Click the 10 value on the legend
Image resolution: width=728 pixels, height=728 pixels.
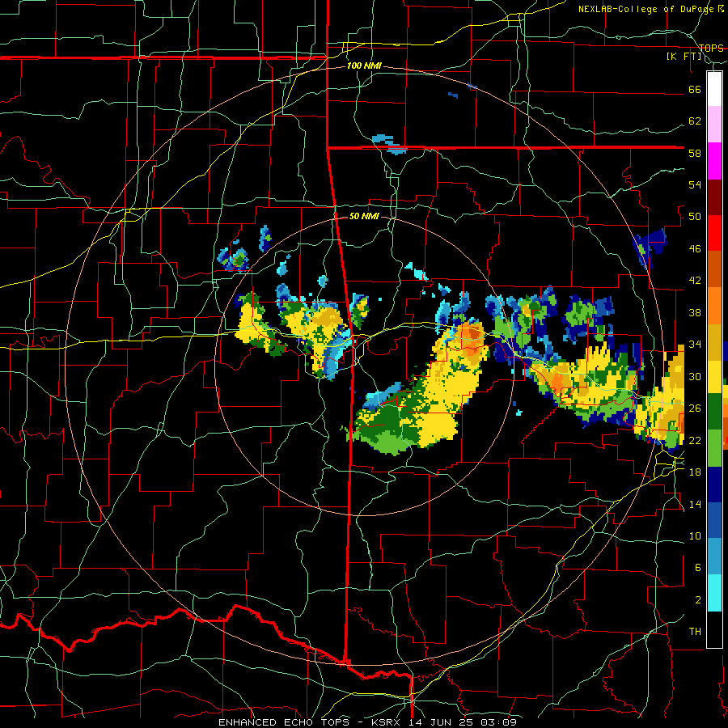point(695,535)
